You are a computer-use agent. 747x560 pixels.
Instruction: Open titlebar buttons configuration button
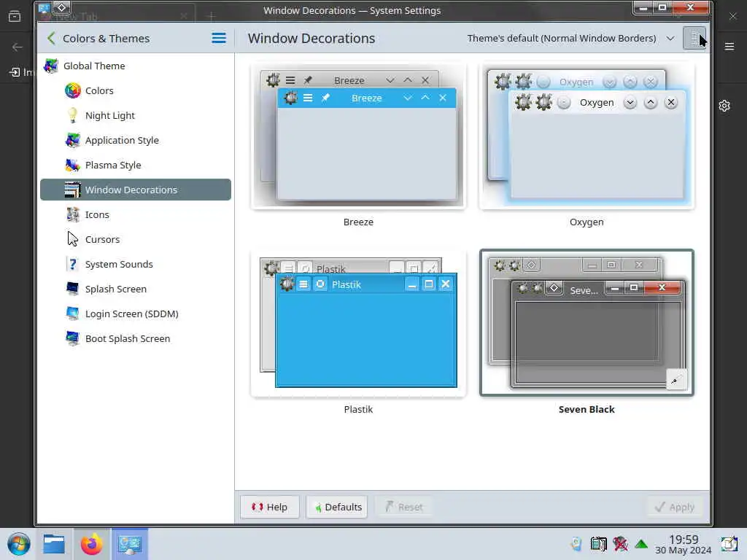(694, 38)
